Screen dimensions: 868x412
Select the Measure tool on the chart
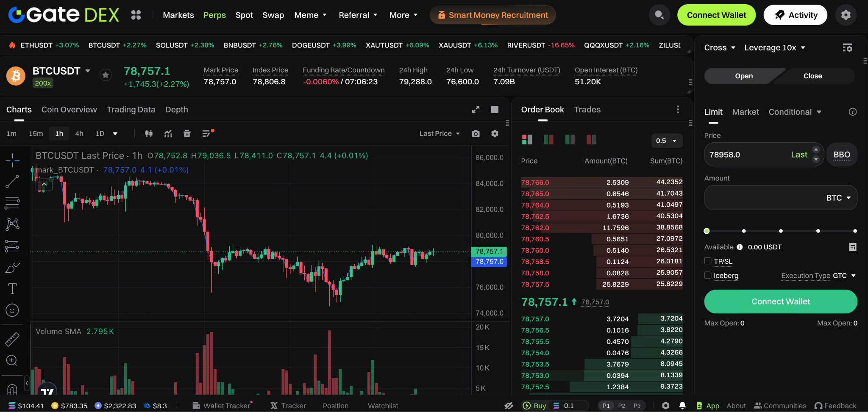pyautogui.click(x=12, y=339)
